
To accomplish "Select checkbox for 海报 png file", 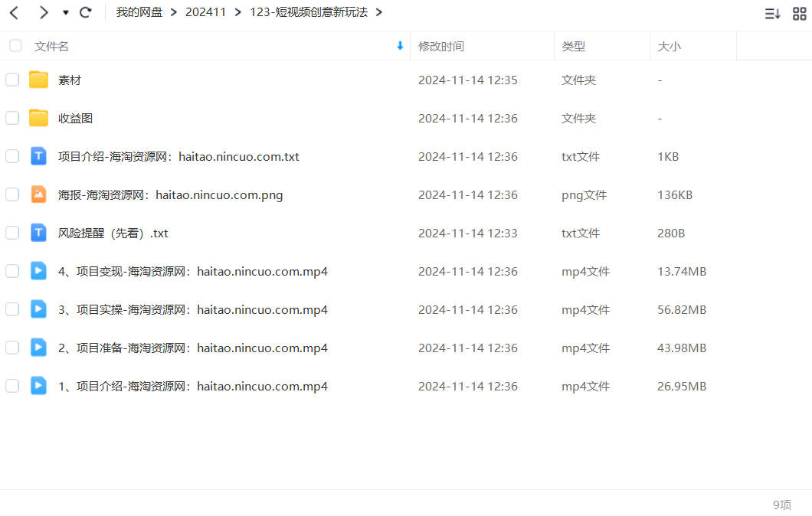I will tap(12, 194).
